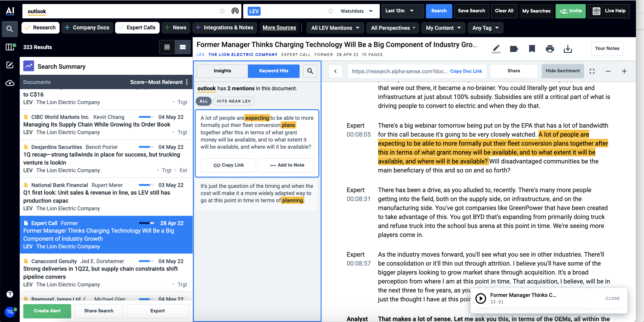This screenshot has width=644, height=322.
Task: Download the document
Action: coord(568,49)
